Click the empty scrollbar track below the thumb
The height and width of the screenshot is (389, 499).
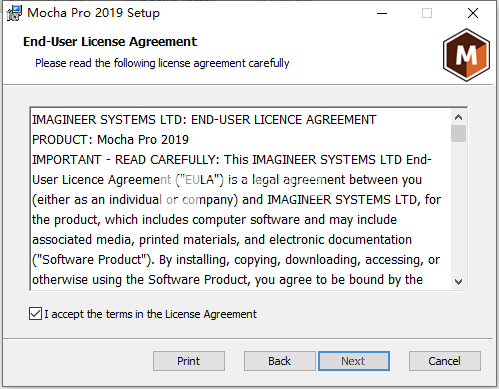pos(458,208)
